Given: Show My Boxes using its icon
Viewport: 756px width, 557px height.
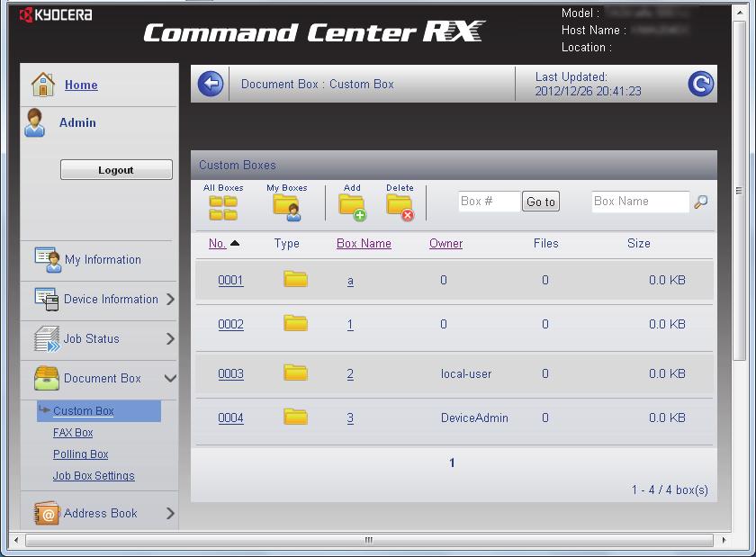Looking at the screenshot, I should pyautogui.click(x=287, y=208).
